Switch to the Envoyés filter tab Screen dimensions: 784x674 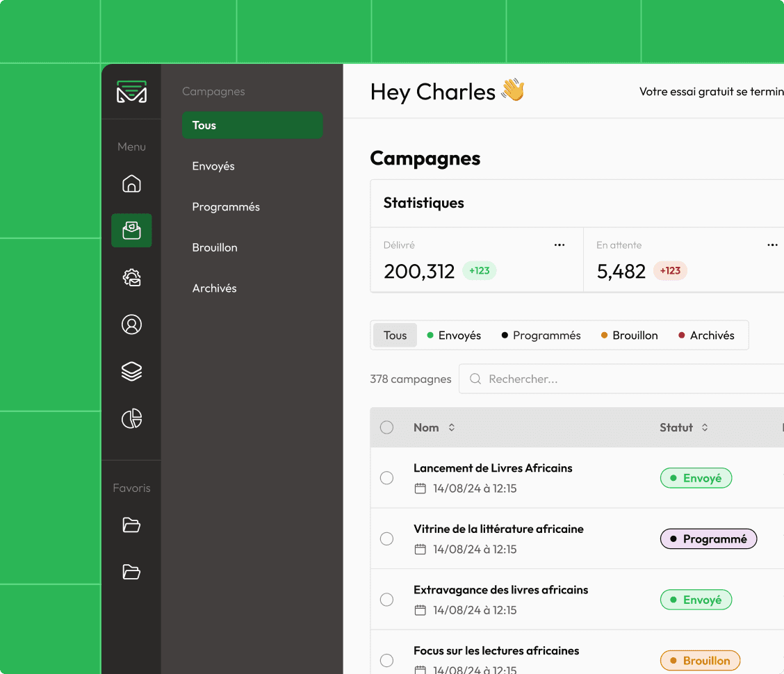[454, 335]
